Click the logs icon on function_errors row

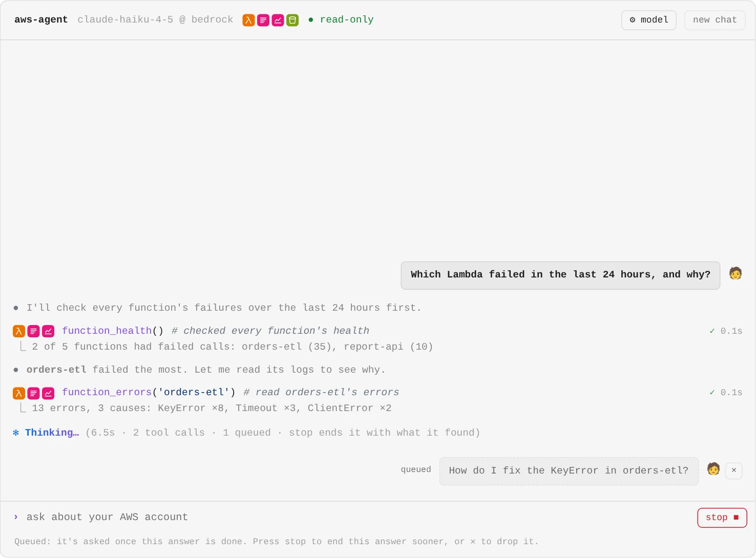tap(33, 393)
